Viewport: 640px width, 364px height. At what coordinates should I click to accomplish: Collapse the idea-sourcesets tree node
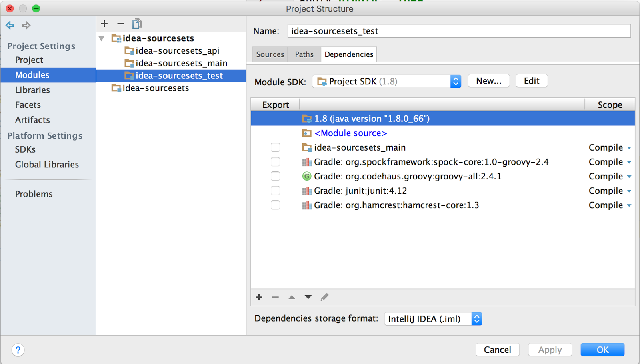(102, 38)
